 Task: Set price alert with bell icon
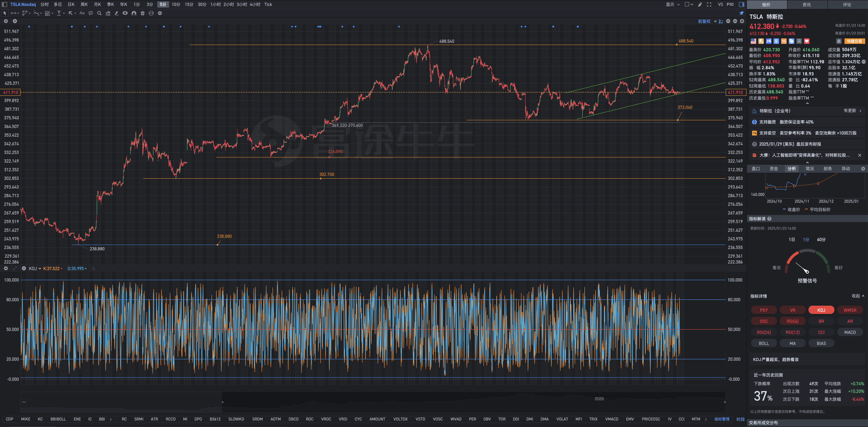[x=839, y=41]
